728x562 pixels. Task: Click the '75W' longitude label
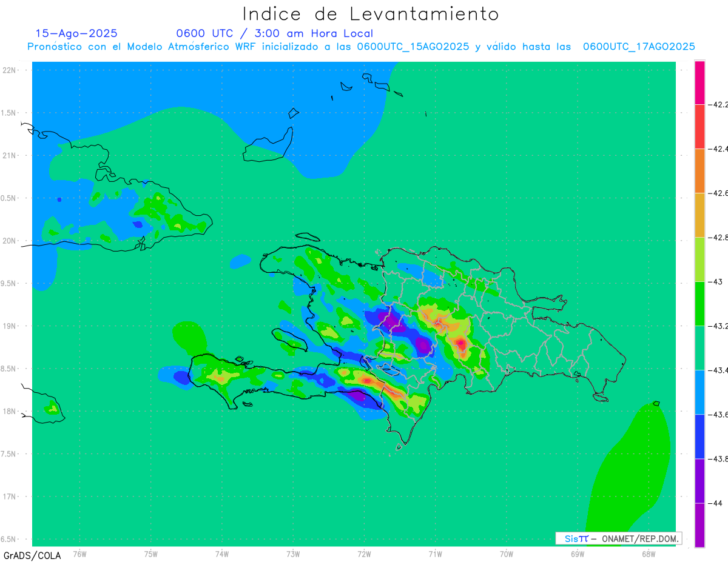[151, 554]
